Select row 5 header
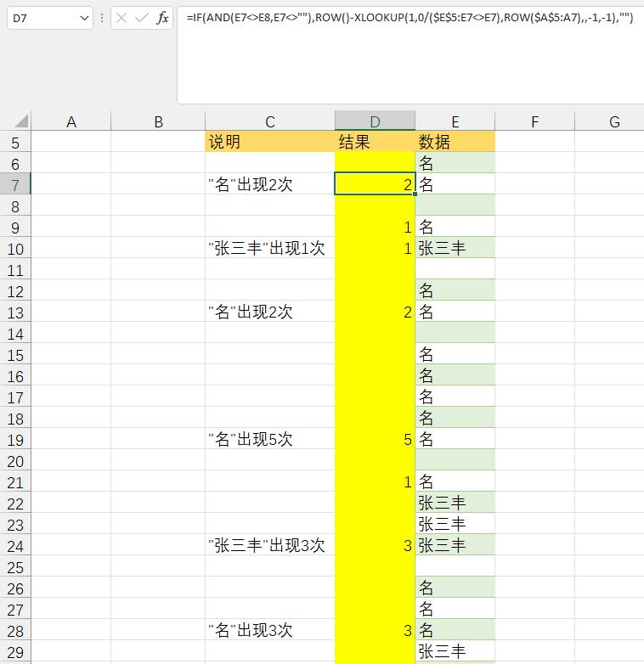The width and height of the screenshot is (644, 664). 15,142
